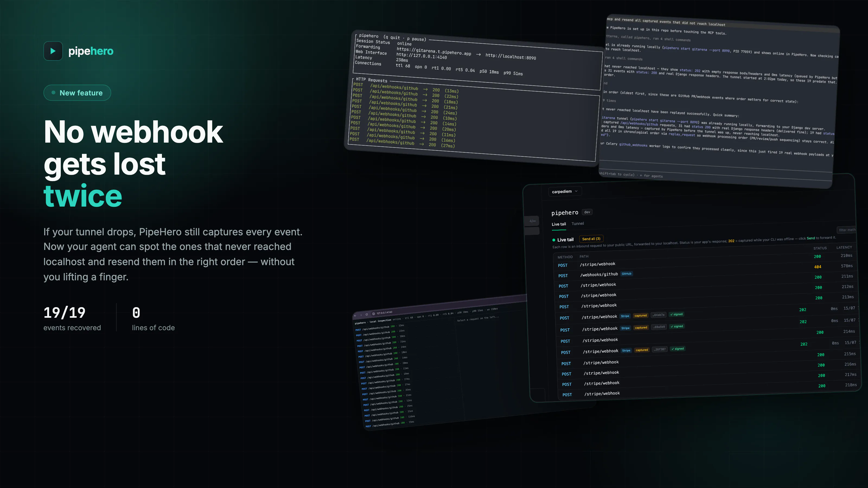Viewport: 868px width, 488px height.
Task: Click the LATENCY column header
Action: click(844, 247)
